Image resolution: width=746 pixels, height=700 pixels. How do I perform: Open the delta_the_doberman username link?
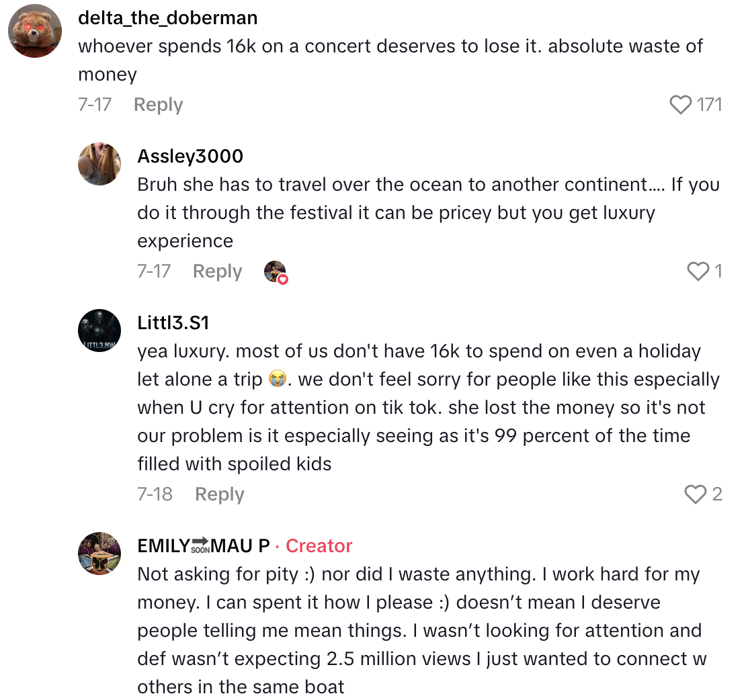(x=167, y=17)
